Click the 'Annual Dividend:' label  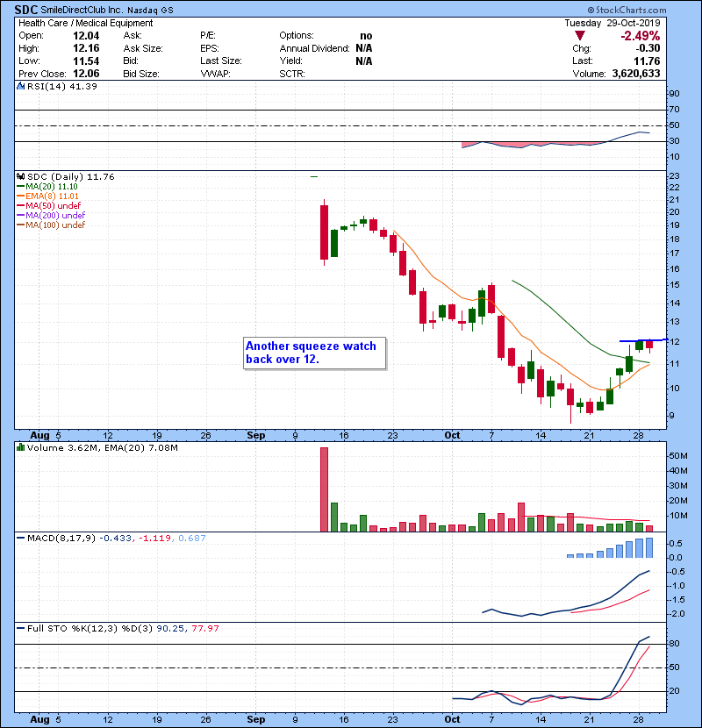coord(314,48)
